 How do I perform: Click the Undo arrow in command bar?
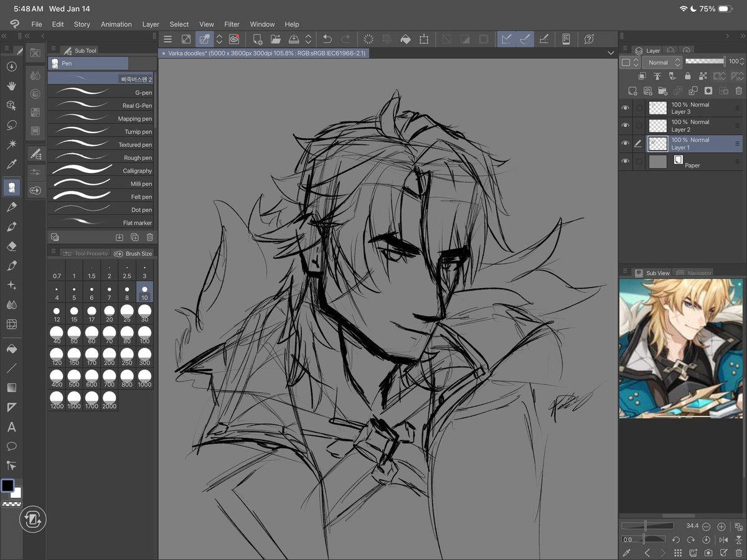click(327, 39)
